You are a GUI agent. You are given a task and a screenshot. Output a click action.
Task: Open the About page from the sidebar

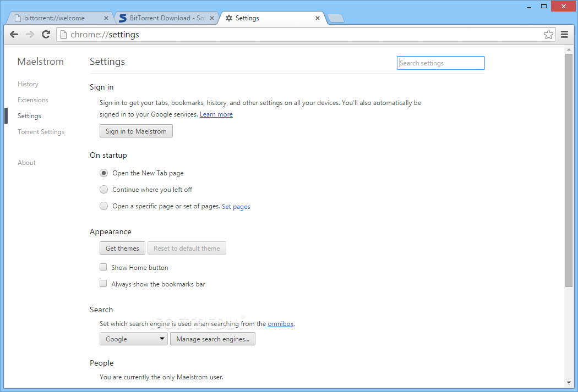(x=26, y=163)
